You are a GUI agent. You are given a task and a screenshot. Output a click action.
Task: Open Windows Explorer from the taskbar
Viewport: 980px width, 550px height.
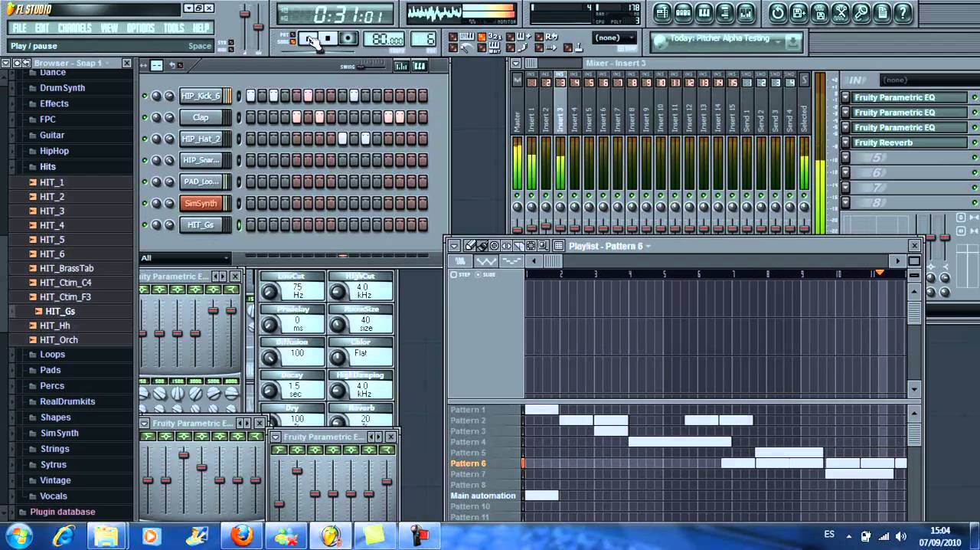[106, 535]
